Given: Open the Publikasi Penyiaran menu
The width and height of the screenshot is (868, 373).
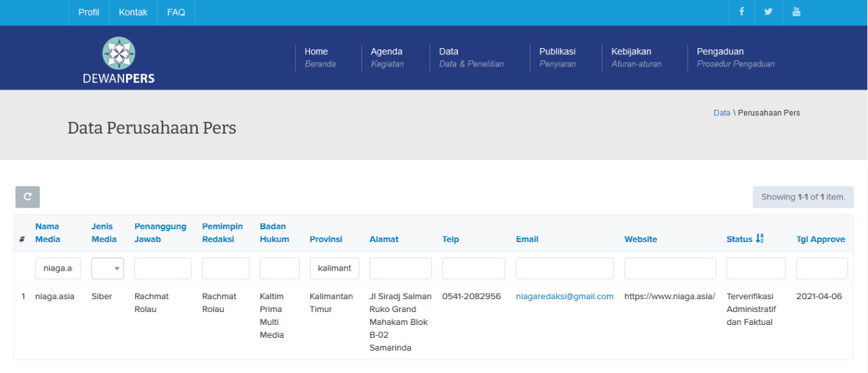Looking at the screenshot, I should [x=557, y=58].
